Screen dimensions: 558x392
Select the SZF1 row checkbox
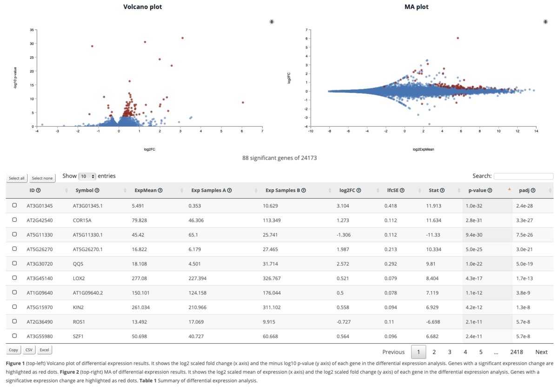(14, 336)
